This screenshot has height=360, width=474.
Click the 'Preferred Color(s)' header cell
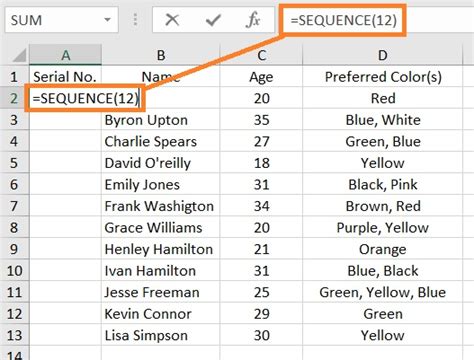point(383,77)
